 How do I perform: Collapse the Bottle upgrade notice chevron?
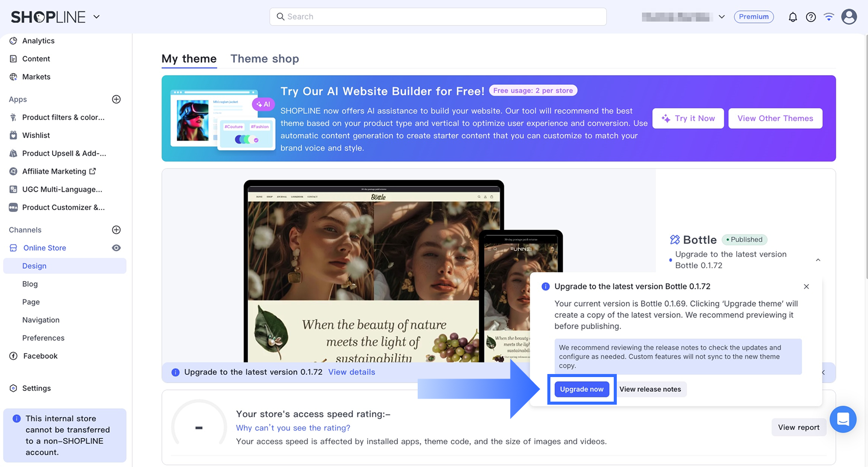point(818,260)
